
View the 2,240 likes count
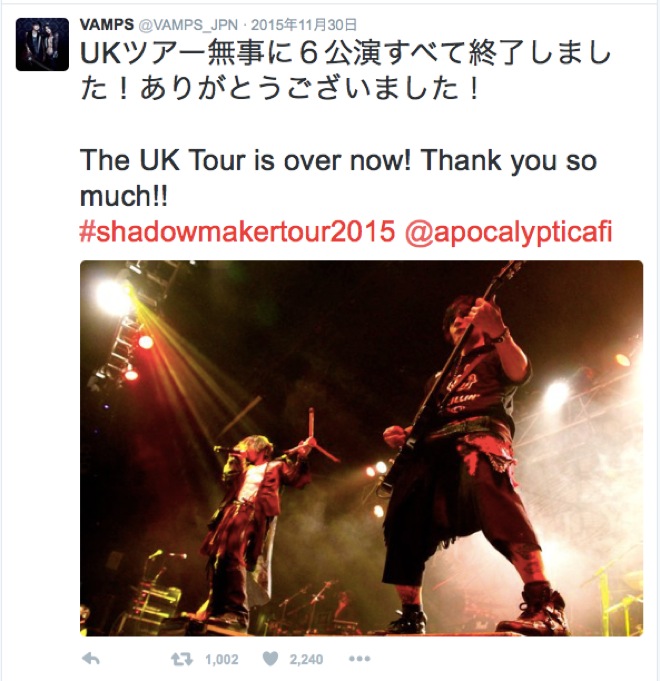pyautogui.click(x=306, y=660)
